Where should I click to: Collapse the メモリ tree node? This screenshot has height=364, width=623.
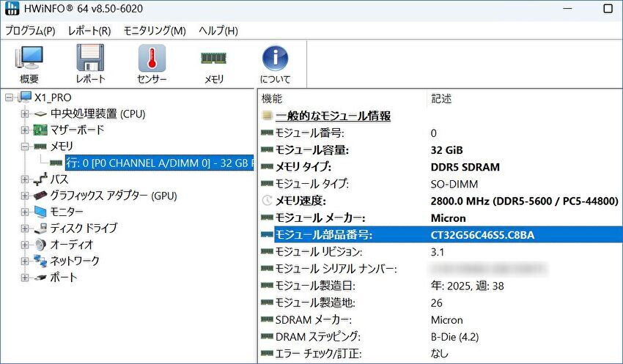[25, 146]
